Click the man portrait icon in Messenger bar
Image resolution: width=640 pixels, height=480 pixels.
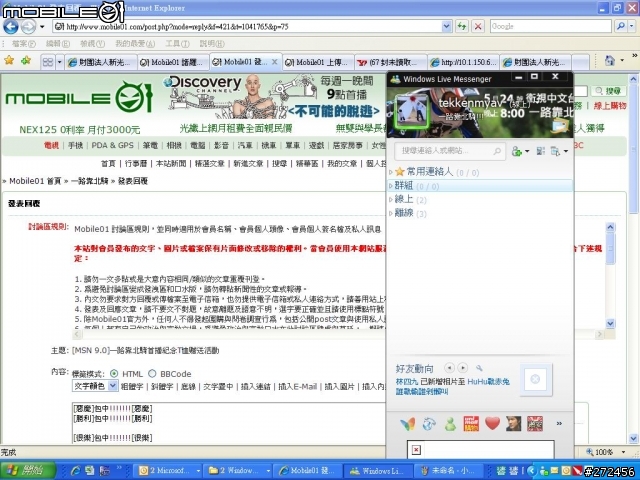tap(513, 424)
